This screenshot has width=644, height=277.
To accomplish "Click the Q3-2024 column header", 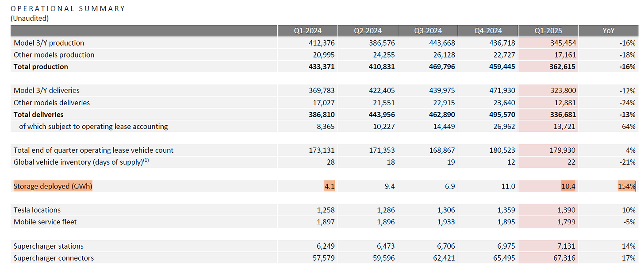I will (x=428, y=31).
